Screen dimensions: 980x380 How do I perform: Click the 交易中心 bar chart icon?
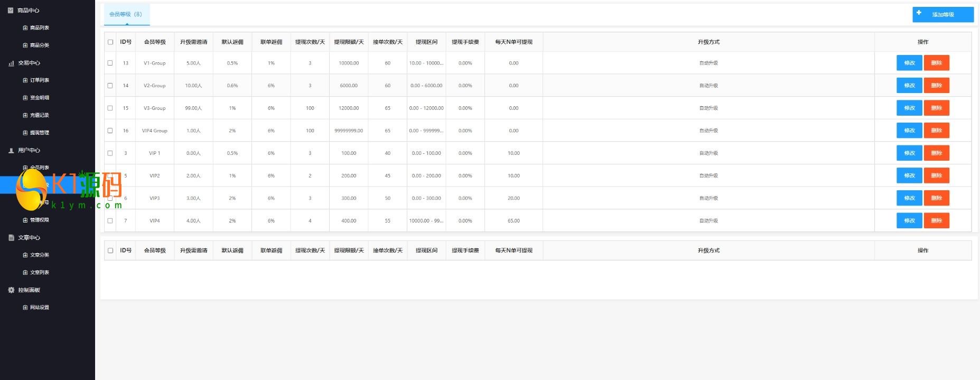tap(11, 63)
